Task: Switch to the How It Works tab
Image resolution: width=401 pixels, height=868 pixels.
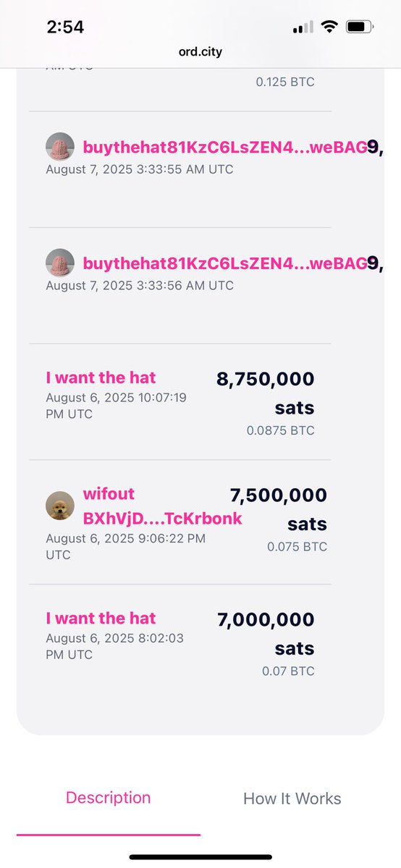Action: (292, 799)
